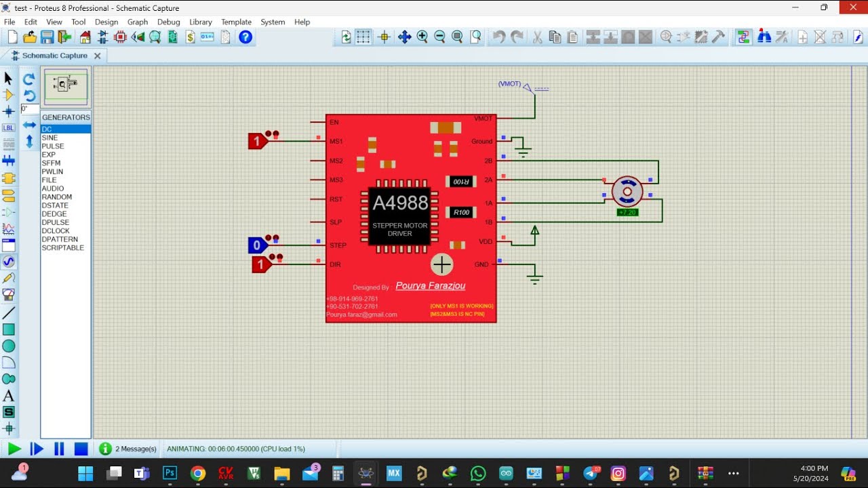Image resolution: width=868 pixels, height=488 pixels.
Task: Select PULSE in the generators list
Action: [x=66, y=146]
